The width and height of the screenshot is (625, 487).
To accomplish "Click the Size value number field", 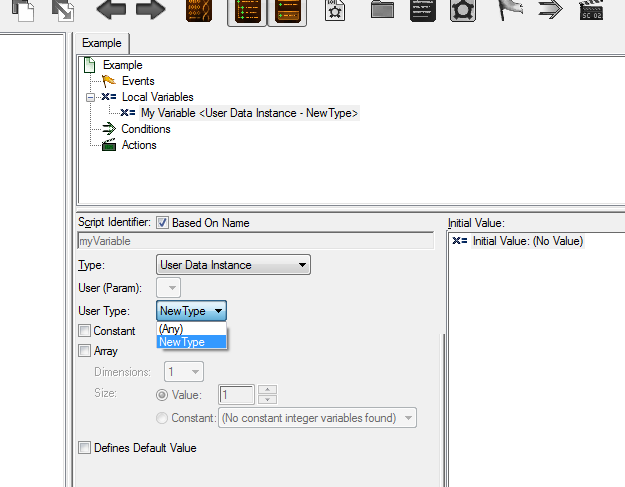I will 236,395.
